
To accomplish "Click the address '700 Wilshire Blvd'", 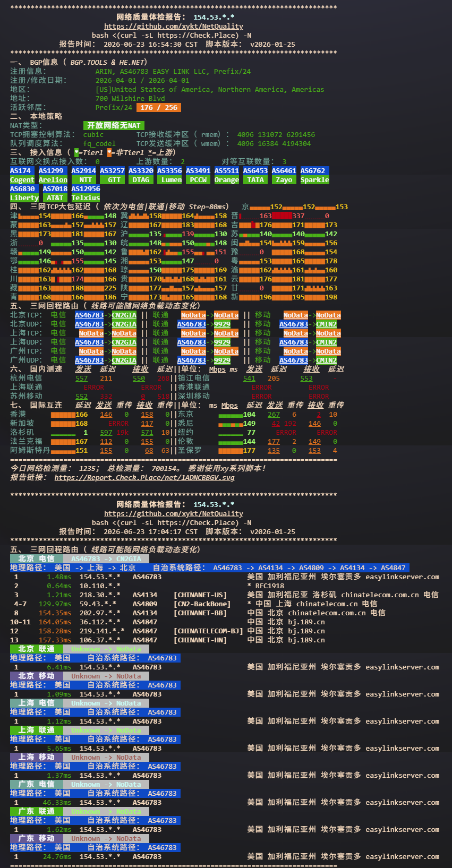I will (130, 98).
